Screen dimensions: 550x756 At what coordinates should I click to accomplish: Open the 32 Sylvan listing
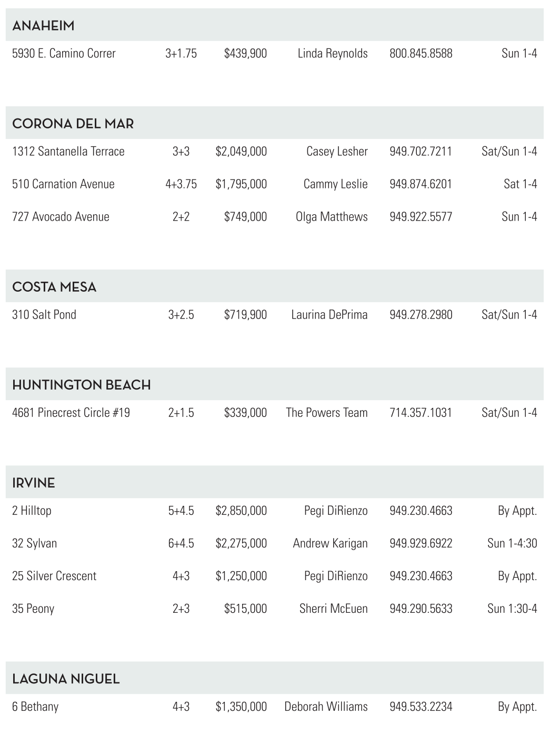click(35, 543)
